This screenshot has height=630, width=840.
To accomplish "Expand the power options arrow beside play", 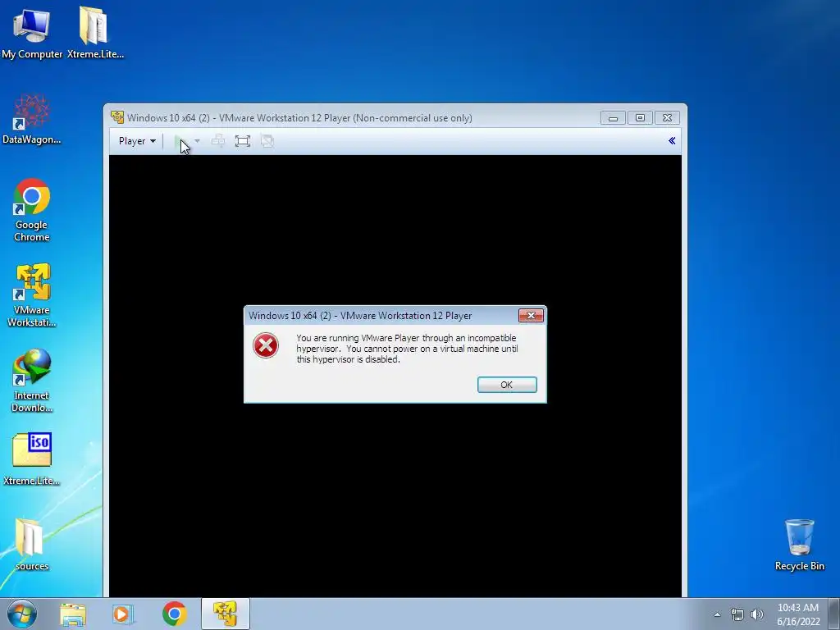I will (197, 141).
